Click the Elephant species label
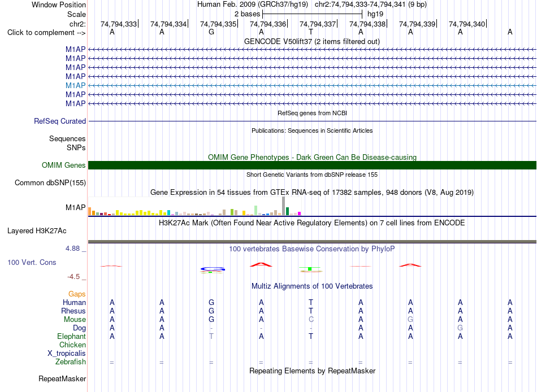537x392 pixels. point(72,337)
